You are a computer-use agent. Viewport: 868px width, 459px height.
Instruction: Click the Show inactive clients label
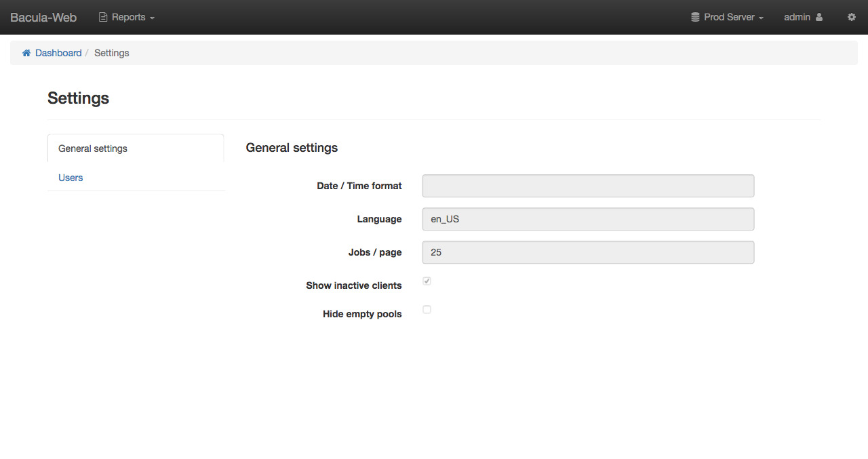pyautogui.click(x=353, y=285)
